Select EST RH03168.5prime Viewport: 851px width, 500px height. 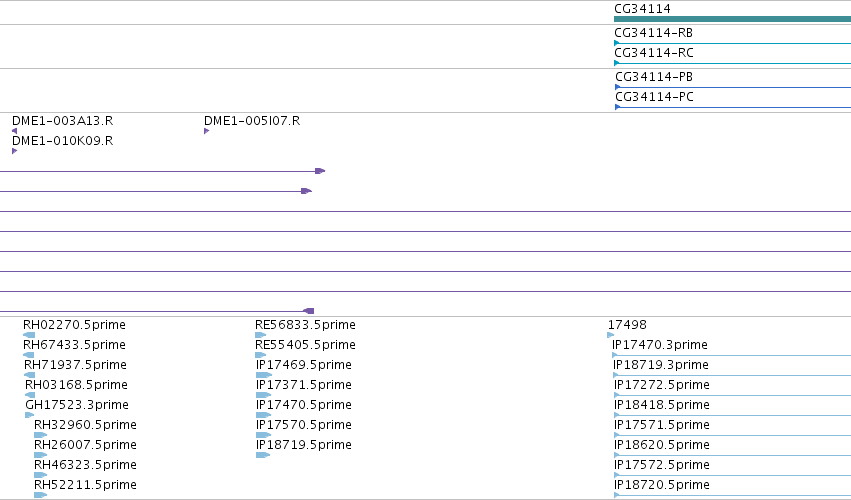point(76,385)
